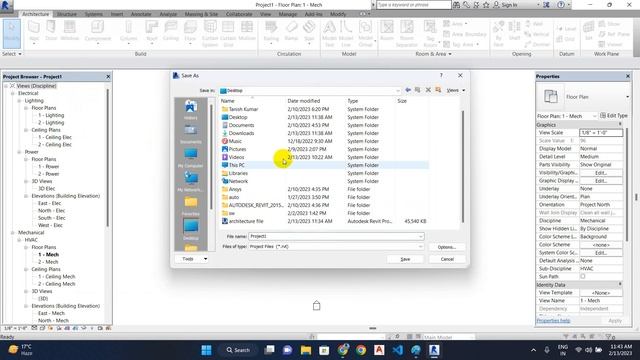Select the Floor tool in ribbon
The width and height of the screenshot is (640, 360).
(190, 32)
